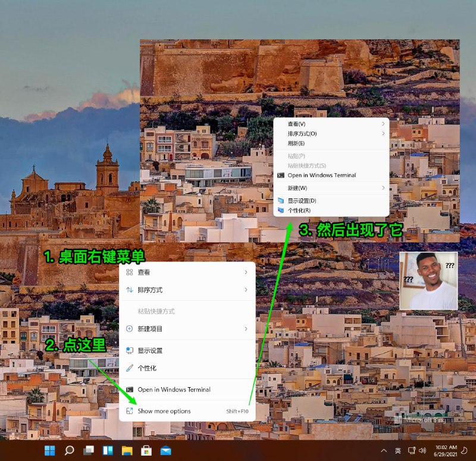The image size is (476, 461).
Task: Open Task View from the taskbar
Action: pos(89,450)
